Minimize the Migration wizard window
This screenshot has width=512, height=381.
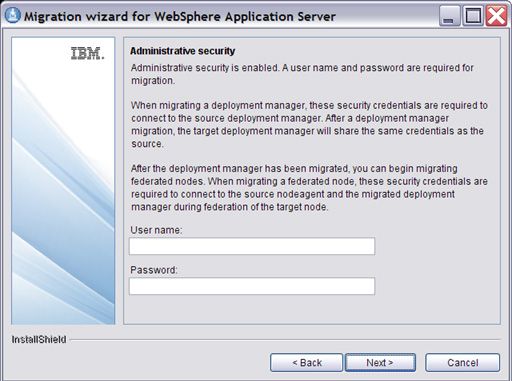point(449,16)
